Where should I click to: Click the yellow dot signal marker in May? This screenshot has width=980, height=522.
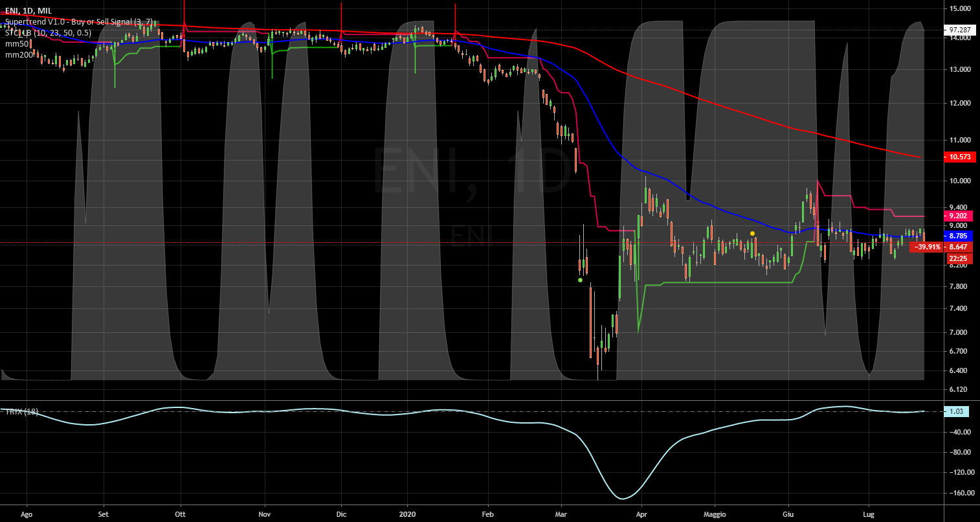[x=752, y=233]
